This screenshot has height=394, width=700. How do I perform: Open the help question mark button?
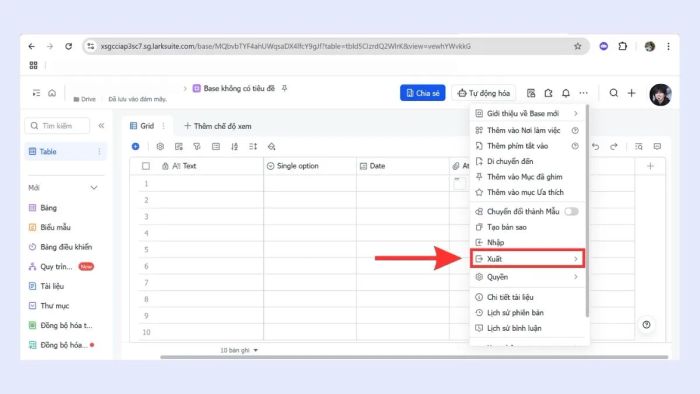pyautogui.click(x=646, y=324)
